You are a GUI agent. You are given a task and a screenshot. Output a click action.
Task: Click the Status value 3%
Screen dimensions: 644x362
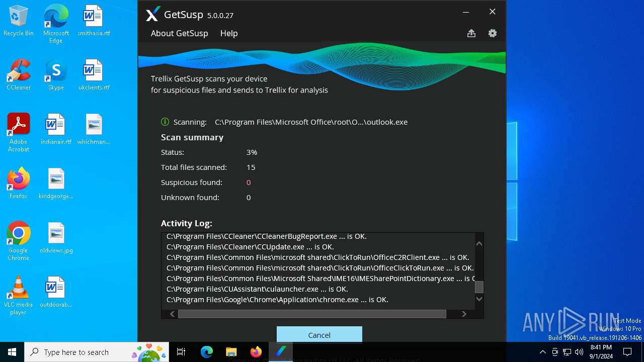(x=252, y=152)
